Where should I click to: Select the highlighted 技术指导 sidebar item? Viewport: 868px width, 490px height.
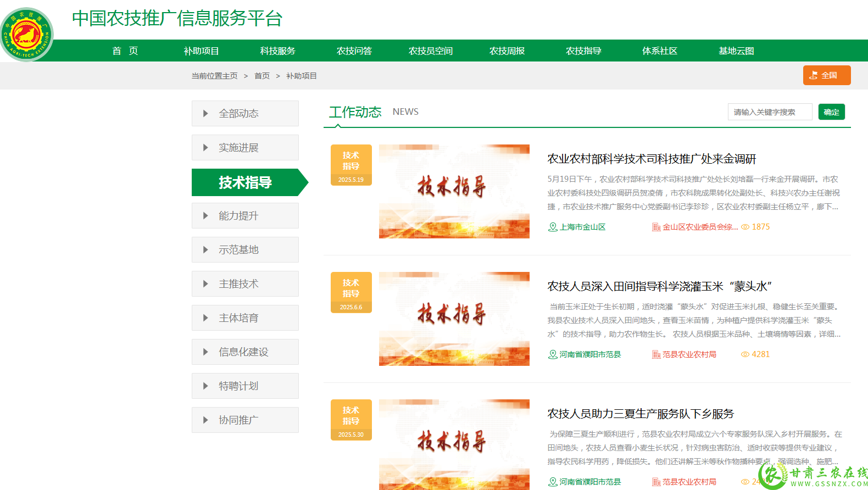(250, 182)
